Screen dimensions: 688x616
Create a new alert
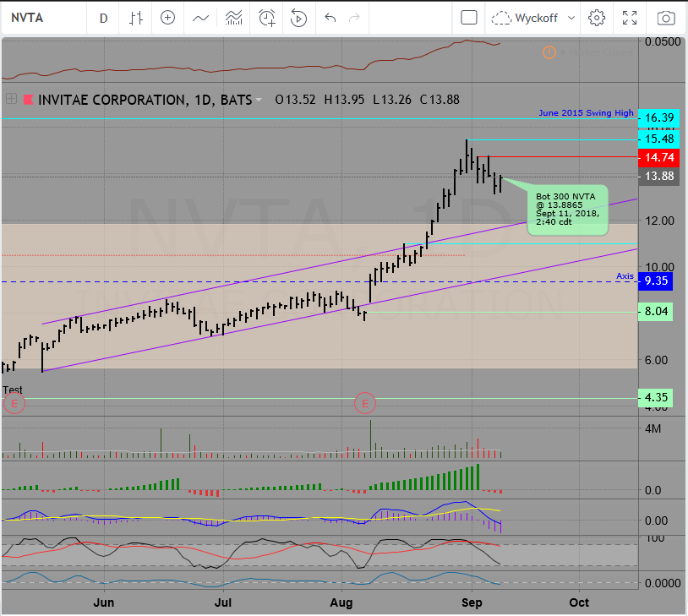coord(267,18)
